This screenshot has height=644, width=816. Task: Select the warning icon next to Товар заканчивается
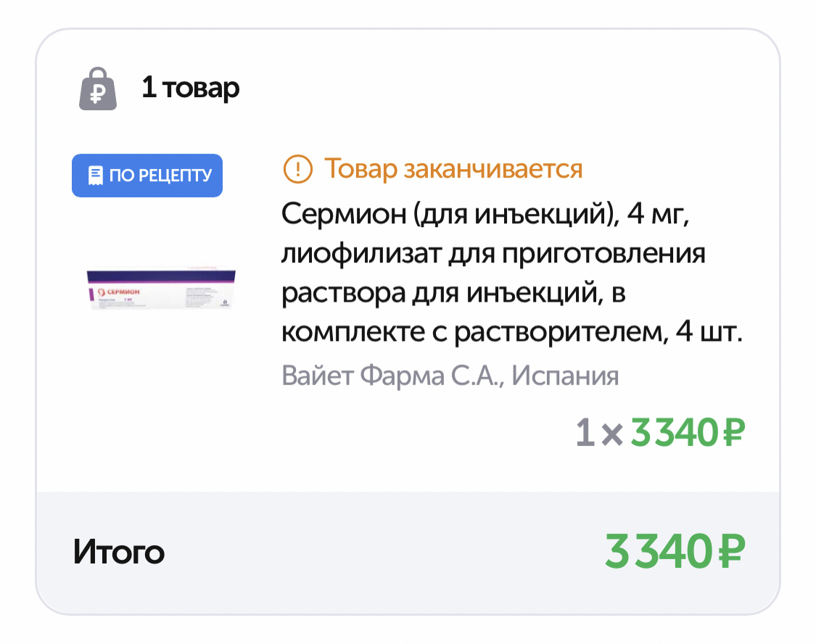[298, 169]
